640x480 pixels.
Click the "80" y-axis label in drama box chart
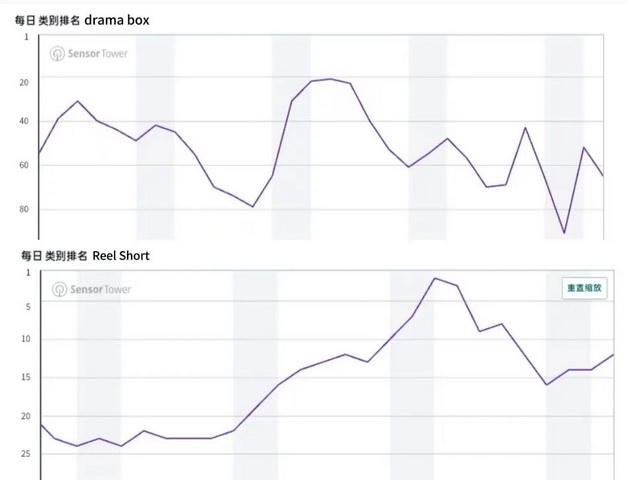coord(22,209)
